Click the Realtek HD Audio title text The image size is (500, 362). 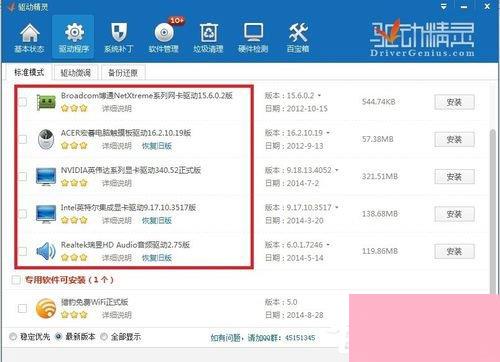(x=125, y=245)
